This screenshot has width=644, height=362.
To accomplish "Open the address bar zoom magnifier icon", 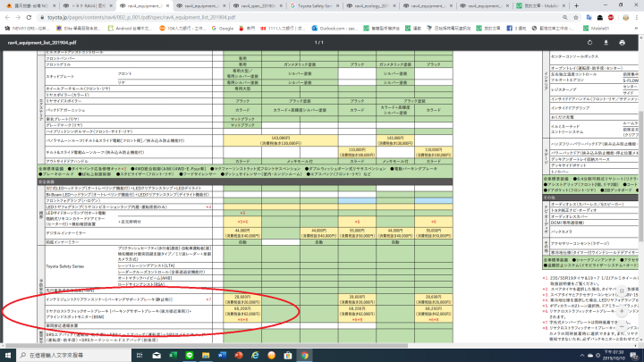I will (x=565, y=18).
